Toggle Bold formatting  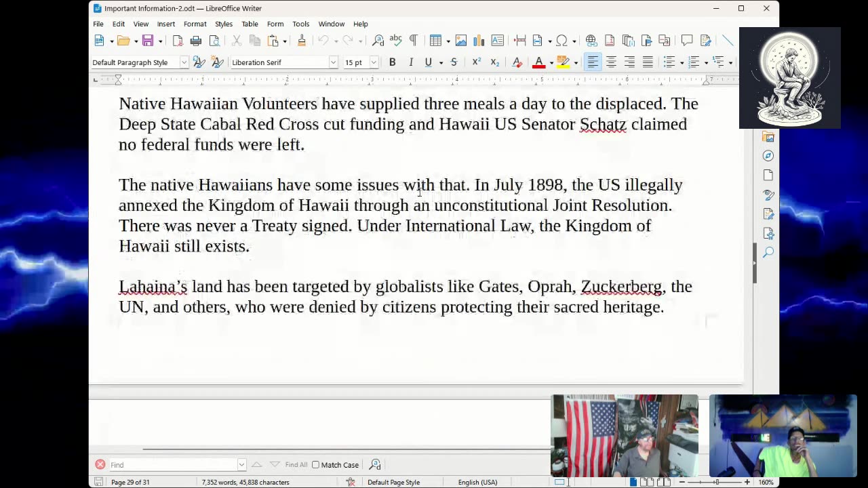[x=392, y=62]
